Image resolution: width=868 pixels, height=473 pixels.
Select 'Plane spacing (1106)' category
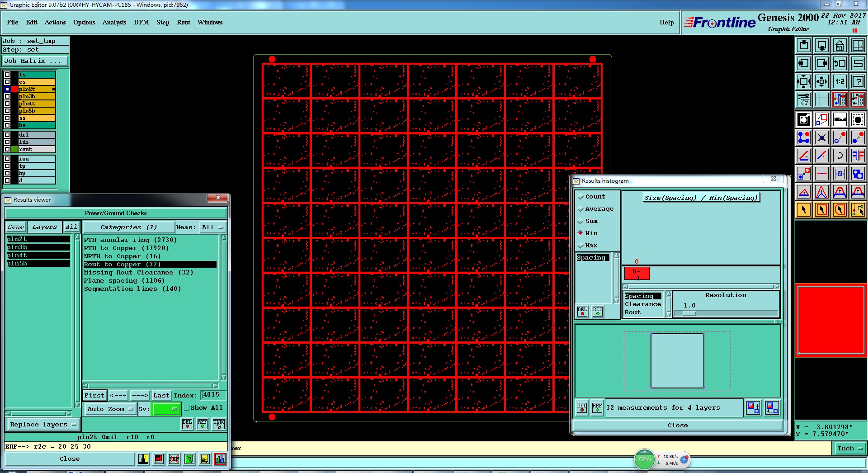coord(124,281)
